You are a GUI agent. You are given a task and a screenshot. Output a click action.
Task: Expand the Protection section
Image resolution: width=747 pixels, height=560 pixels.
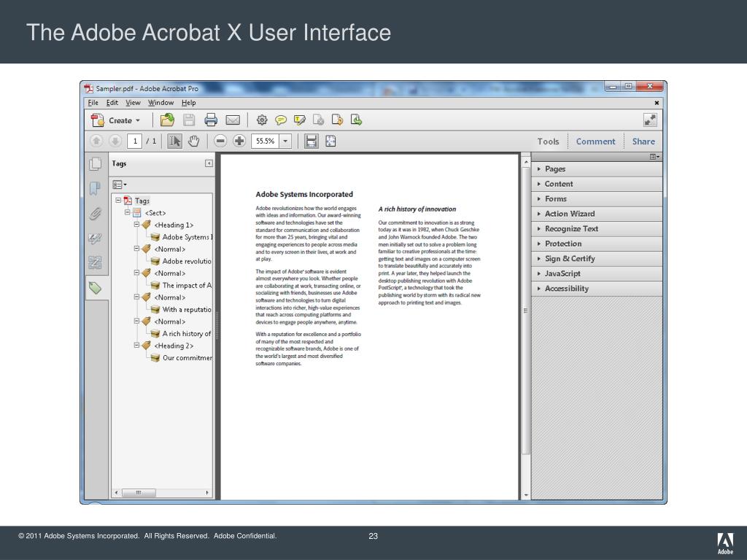[597, 244]
